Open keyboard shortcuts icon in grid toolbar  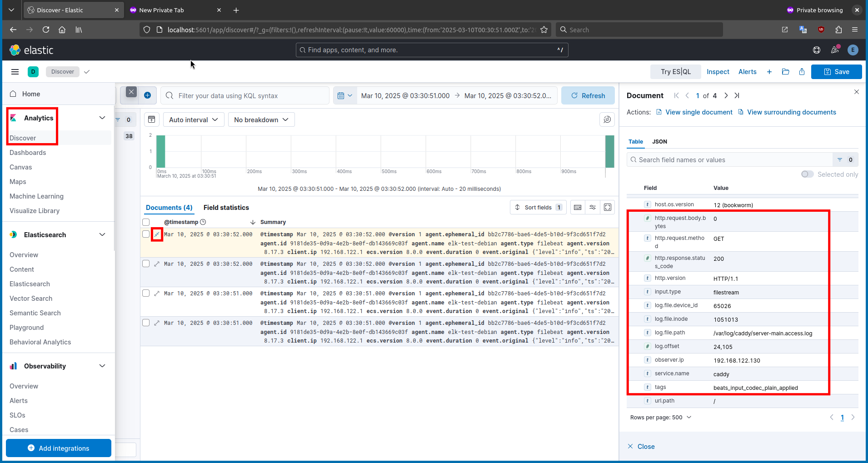578,207
